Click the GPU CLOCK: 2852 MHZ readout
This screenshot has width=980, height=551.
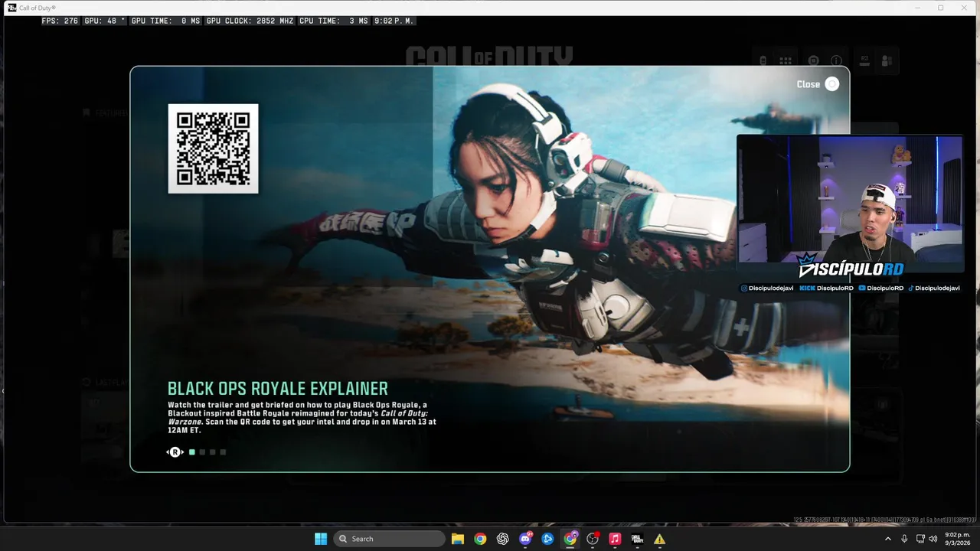click(250, 21)
